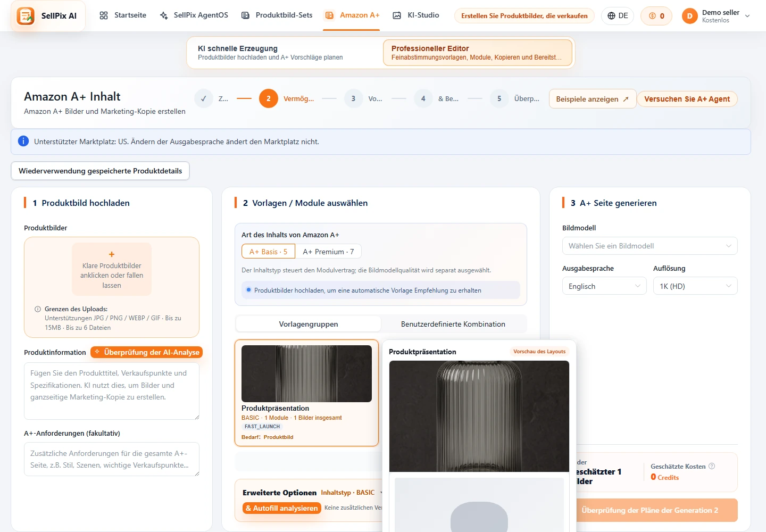Click the plus icon to upload product images

click(112, 254)
